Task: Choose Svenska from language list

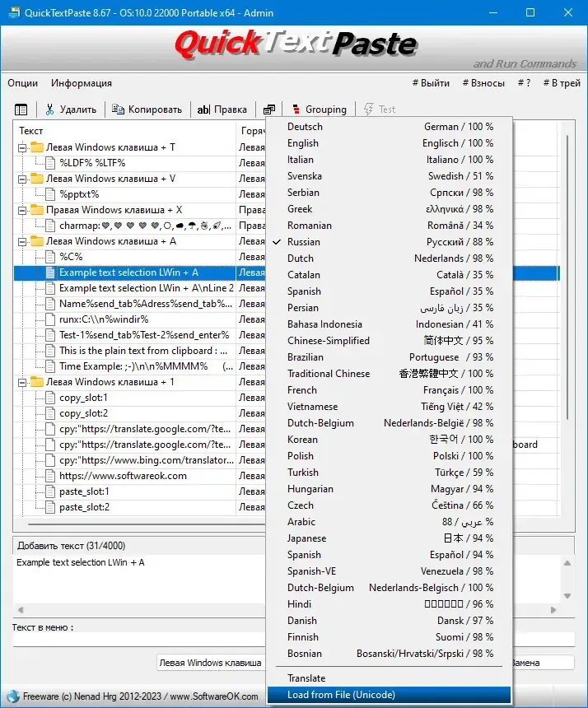Action: (390, 176)
